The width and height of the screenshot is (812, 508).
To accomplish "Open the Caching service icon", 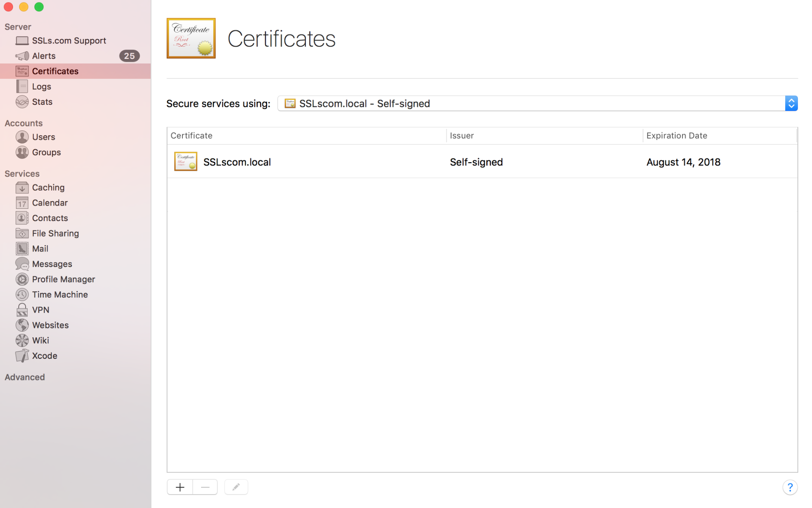I will coord(22,187).
